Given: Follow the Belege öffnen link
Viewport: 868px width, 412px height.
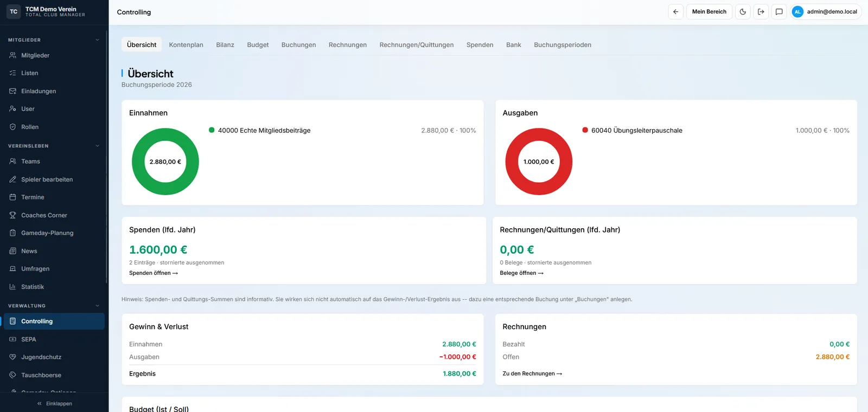Looking at the screenshot, I should pyautogui.click(x=522, y=273).
